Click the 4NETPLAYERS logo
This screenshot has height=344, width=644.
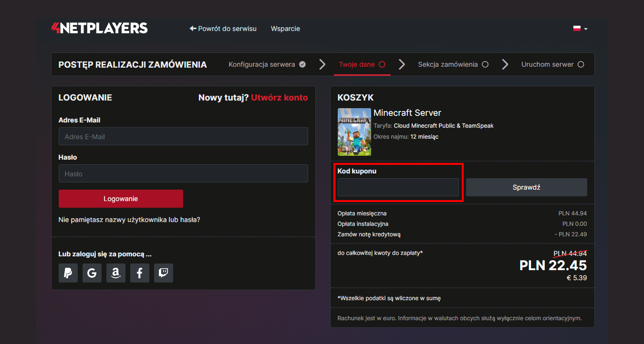(99, 28)
